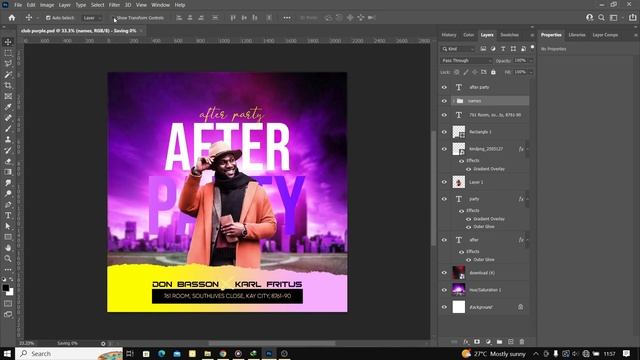Image resolution: width=640 pixels, height=360 pixels.
Task: Select the Eyedropper tool
Action: coord(8,107)
